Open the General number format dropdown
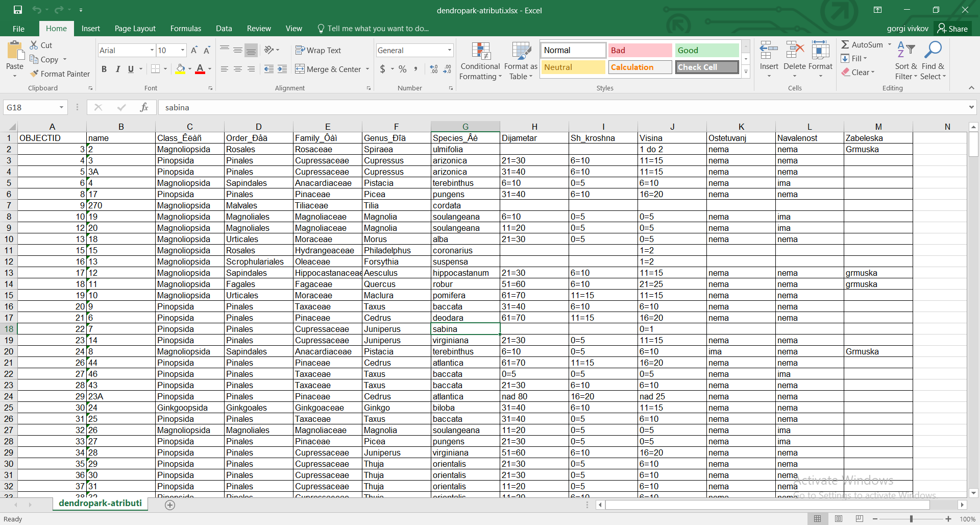The width and height of the screenshot is (980, 525). pyautogui.click(x=449, y=50)
